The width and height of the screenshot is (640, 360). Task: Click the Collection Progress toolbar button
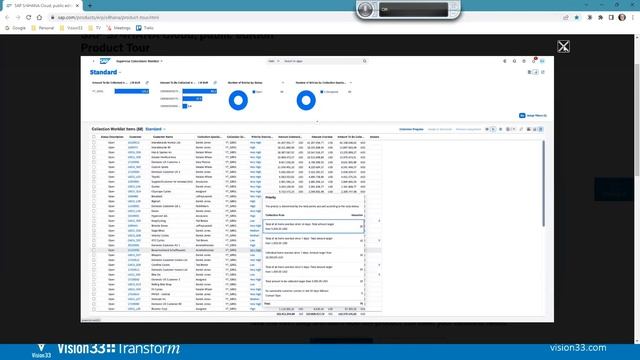[411, 129]
